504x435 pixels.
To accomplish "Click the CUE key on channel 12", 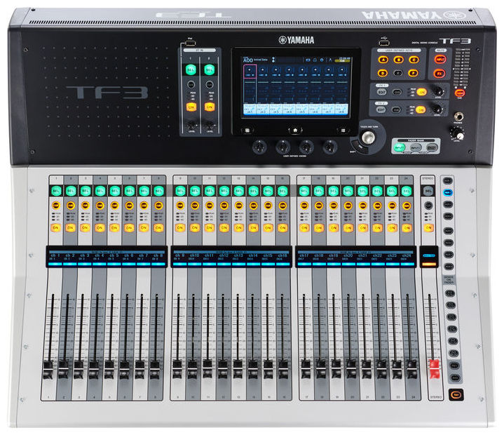I will pos(224,206).
